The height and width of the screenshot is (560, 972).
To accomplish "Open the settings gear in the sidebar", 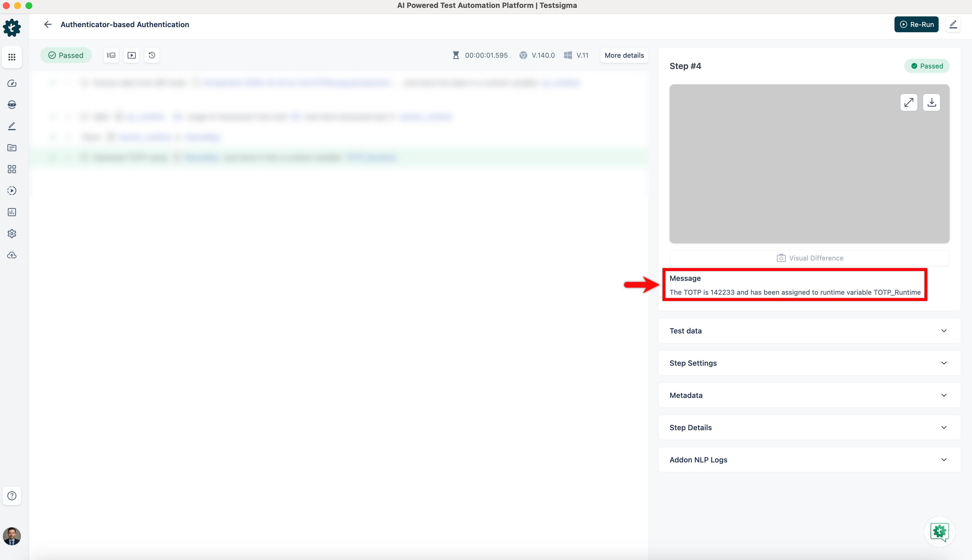I will (12, 234).
